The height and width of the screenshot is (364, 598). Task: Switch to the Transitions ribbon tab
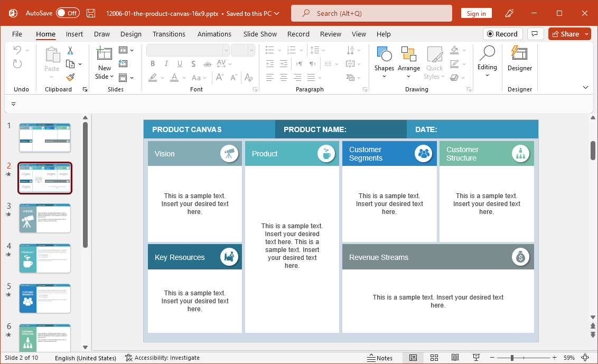pos(169,34)
